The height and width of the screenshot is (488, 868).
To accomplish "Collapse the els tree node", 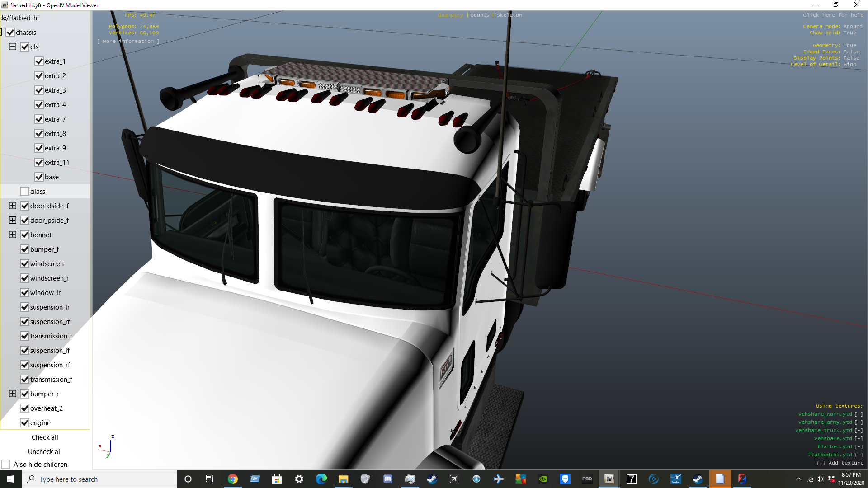I will point(13,47).
